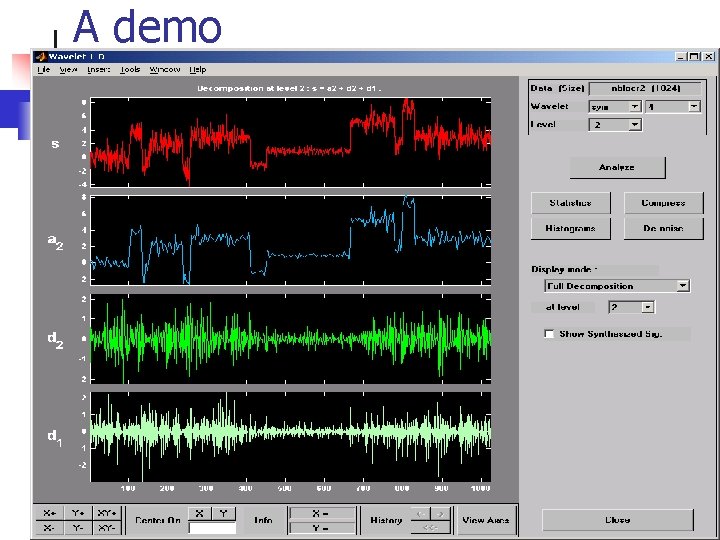Click the History back arrow button
720x540 pixels.
click(421, 514)
